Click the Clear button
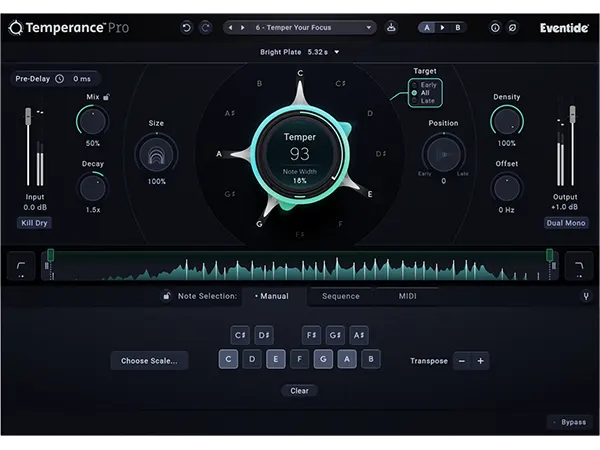The width and height of the screenshot is (600, 450). coord(299,391)
